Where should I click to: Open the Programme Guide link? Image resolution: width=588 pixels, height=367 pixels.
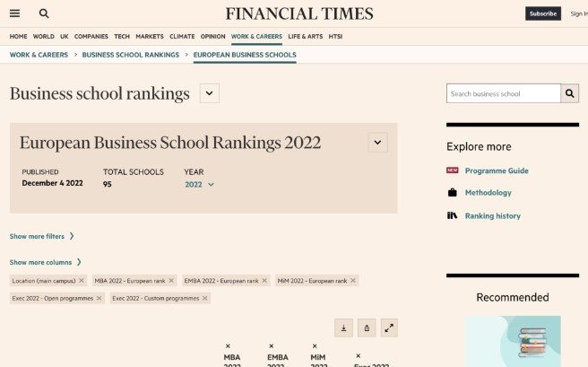[x=497, y=170]
